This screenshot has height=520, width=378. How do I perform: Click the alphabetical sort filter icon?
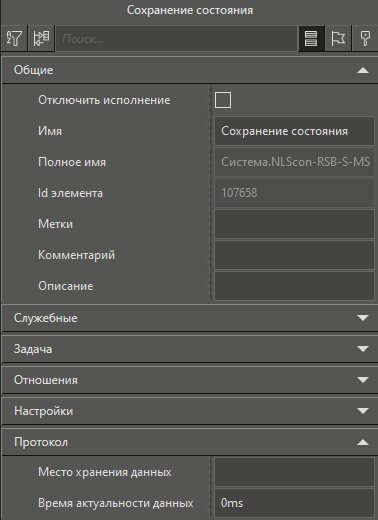tap(14, 39)
